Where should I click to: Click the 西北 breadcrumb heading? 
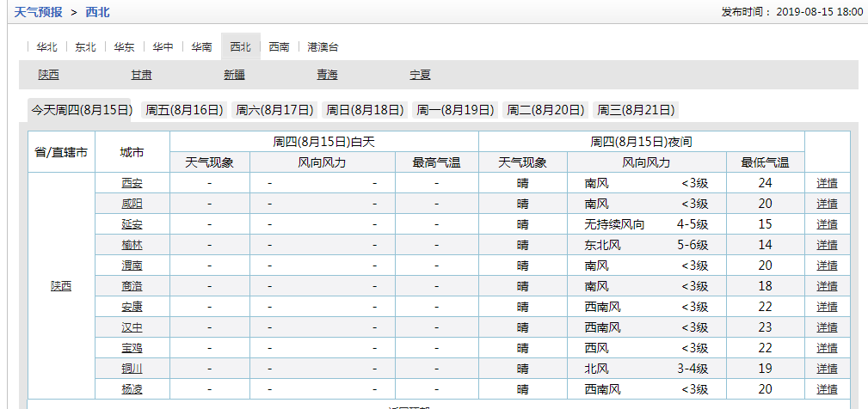click(x=97, y=12)
